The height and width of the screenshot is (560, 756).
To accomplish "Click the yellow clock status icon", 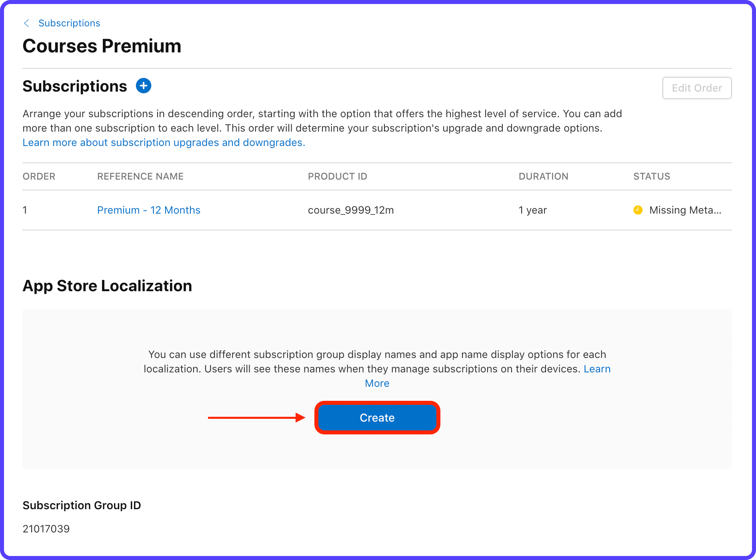I will coord(638,210).
